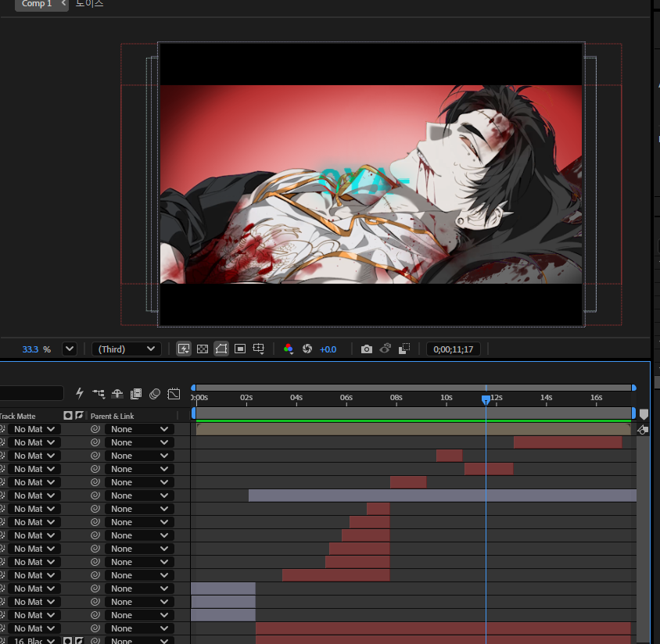
Task: Toggle Fast Previews lightning icon in viewer toolbar
Action: (x=184, y=349)
